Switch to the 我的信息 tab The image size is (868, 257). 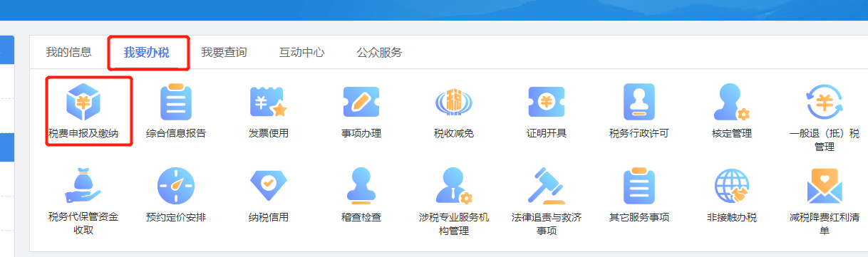68,52
